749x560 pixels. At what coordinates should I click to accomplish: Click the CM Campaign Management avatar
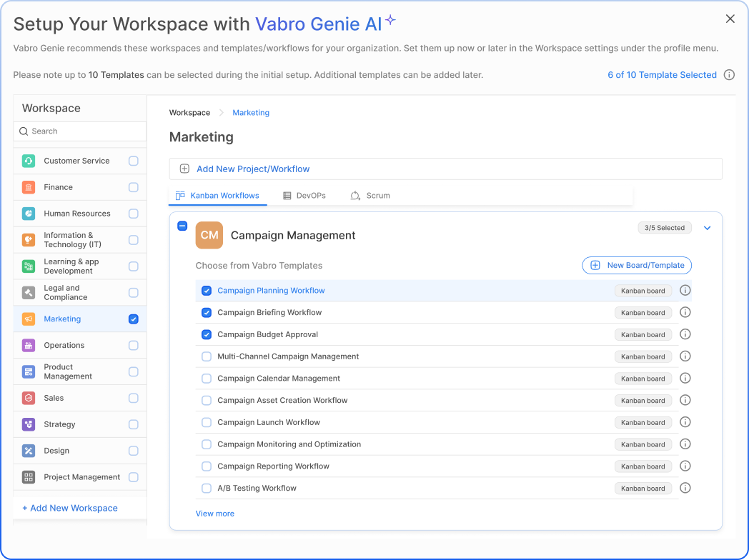coord(209,235)
